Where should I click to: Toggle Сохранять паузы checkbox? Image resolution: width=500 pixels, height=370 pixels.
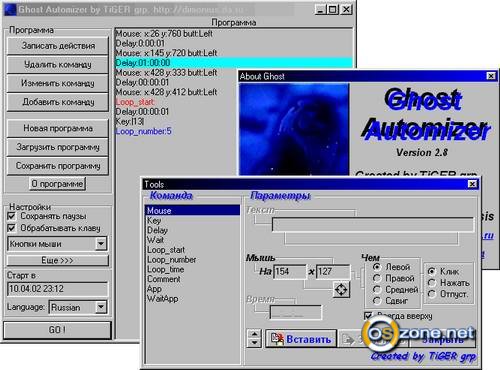tap(11, 216)
